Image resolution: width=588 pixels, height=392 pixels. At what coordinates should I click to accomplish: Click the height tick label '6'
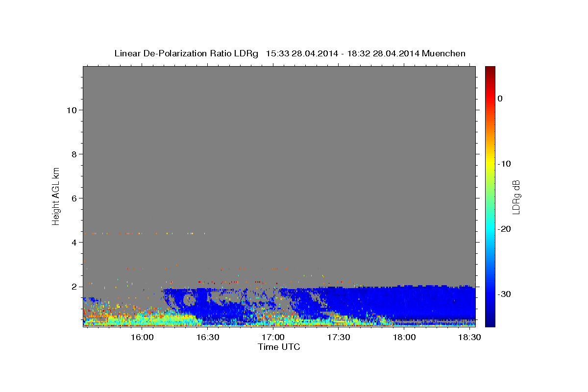pos(73,198)
